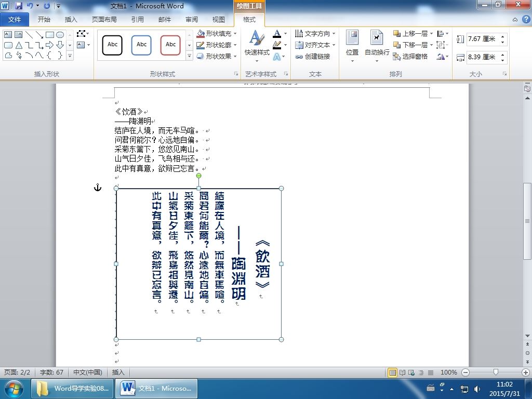
Task: Open Word Help question mark icon
Action: (525, 20)
